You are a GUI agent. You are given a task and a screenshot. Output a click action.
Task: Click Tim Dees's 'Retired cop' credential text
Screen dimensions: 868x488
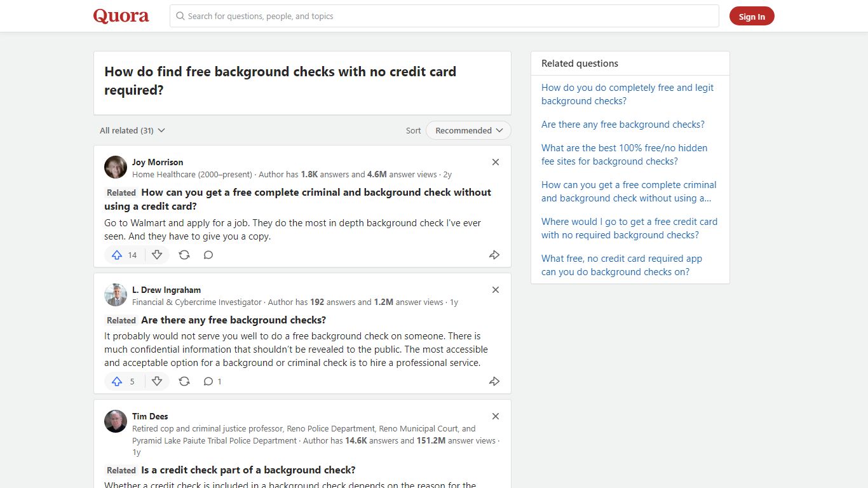pos(304,435)
